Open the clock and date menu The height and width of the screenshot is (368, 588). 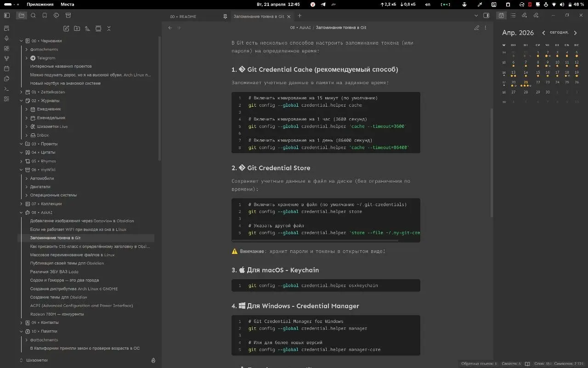click(279, 4)
